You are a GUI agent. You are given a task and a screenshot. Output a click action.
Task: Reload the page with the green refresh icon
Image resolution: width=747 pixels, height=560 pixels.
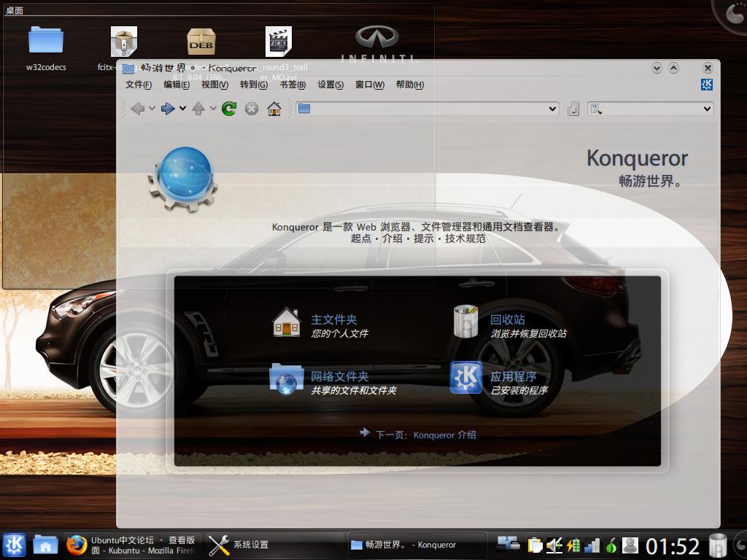coord(229,109)
